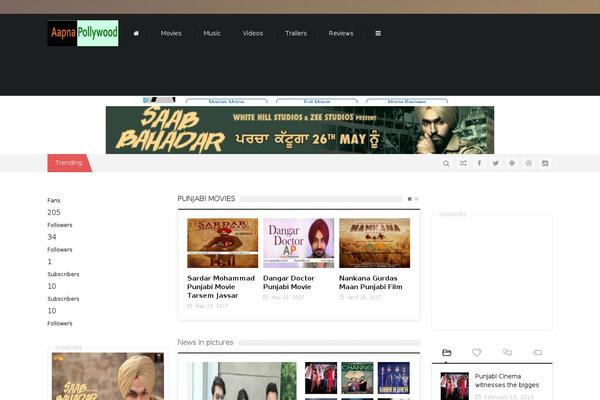Viewport: 600px width, 400px height.
Task: Open the Movies menu item
Action: pyautogui.click(x=171, y=33)
